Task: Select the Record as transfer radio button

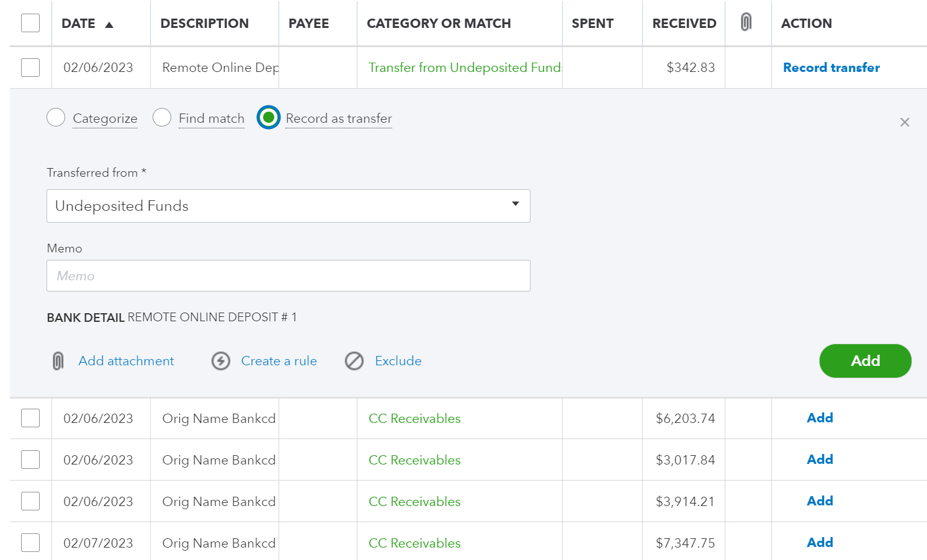Action: 269,117
